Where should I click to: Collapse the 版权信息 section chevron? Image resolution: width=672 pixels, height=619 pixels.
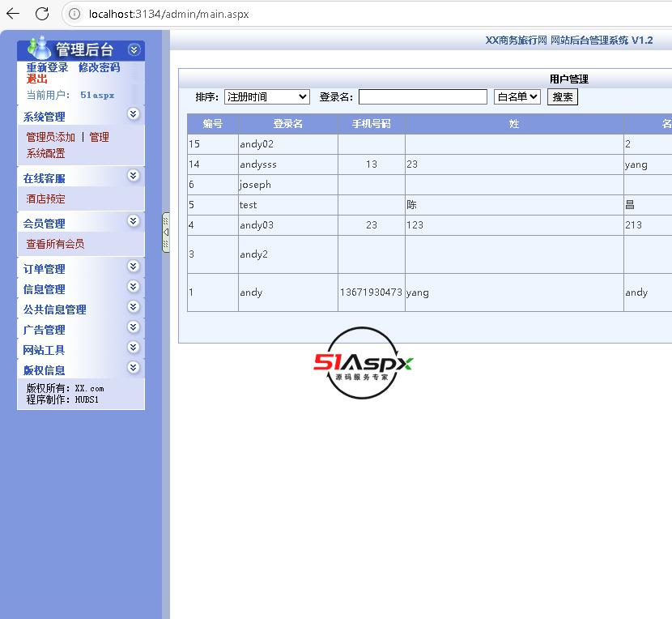pyautogui.click(x=134, y=367)
